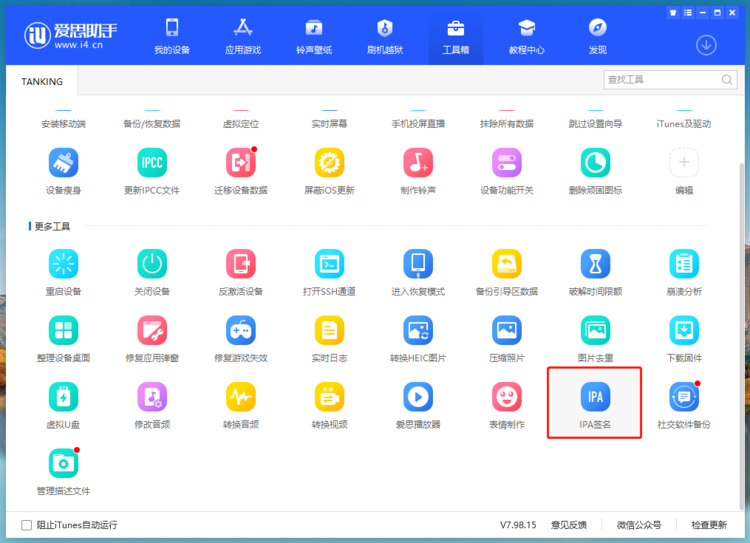Open the title bar list menu icon
This screenshot has width=750, height=543.
click(688, 13)
